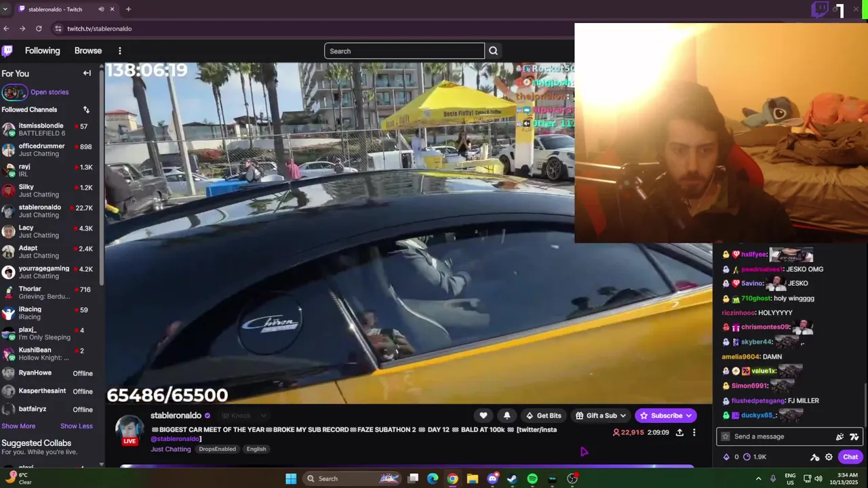The width and height of the screenshot is (868, 488).
Task: Toggle follow with the heart button
Action: [484, 415]
